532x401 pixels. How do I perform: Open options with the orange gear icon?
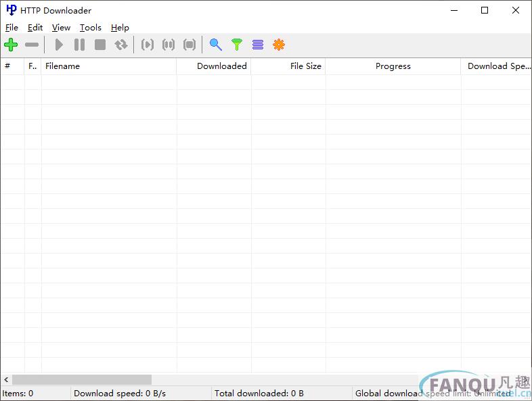pos(279,45)
